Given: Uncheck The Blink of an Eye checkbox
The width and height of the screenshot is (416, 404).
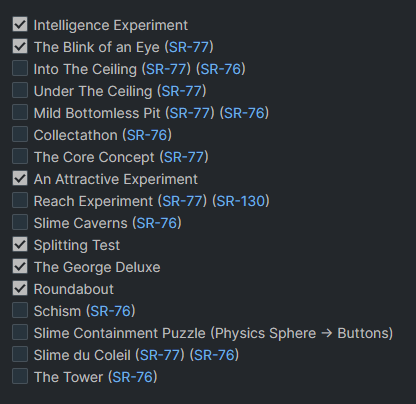Looking at the screenshot, I should tap(20, 46).
